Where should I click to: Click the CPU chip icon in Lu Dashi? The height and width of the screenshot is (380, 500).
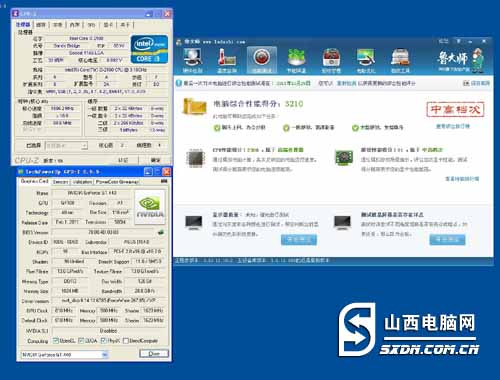pos(196,158)
